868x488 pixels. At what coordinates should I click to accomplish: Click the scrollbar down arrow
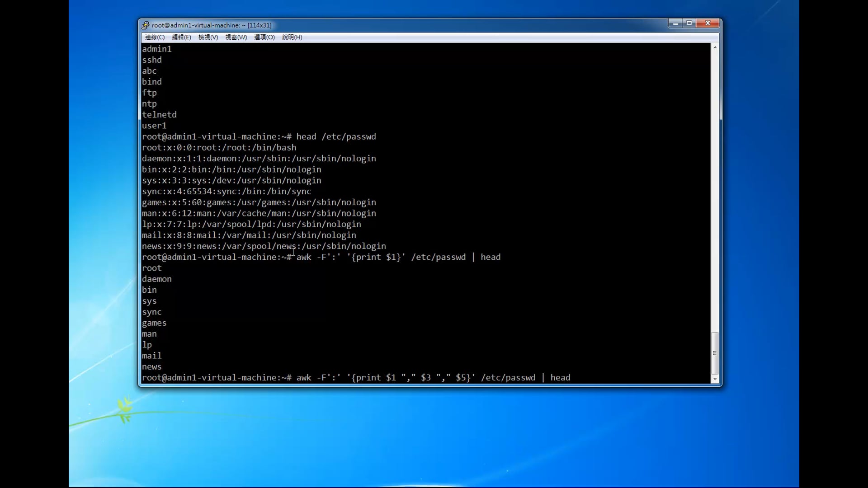tap(715, 380)
